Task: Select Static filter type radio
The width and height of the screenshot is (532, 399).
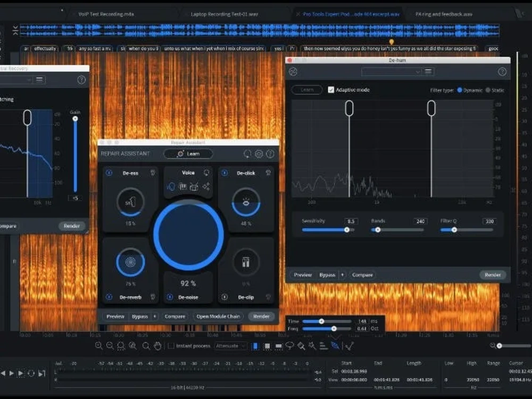Action: coord(488,90)
